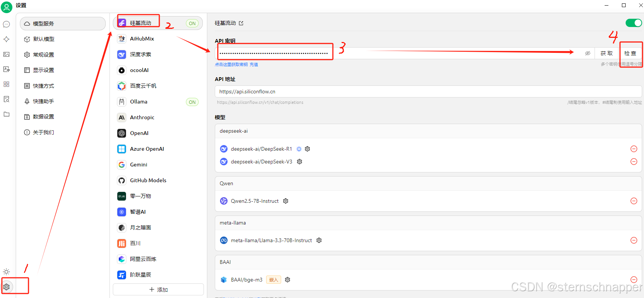Open the files folder sidebar icon

[6, 114]
